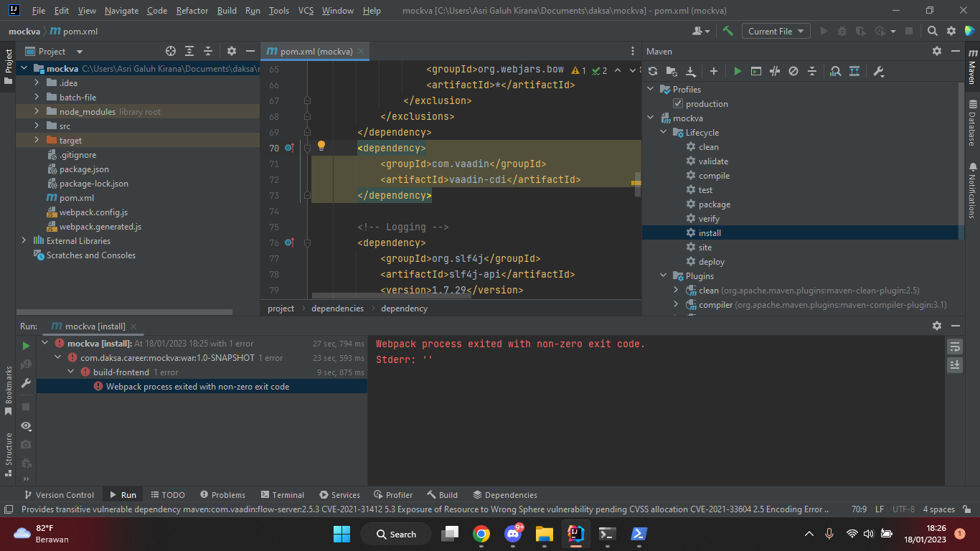Screen dimensions: 980x551
Task: Reload all Maven projects icon
Action: pos(652,71)
